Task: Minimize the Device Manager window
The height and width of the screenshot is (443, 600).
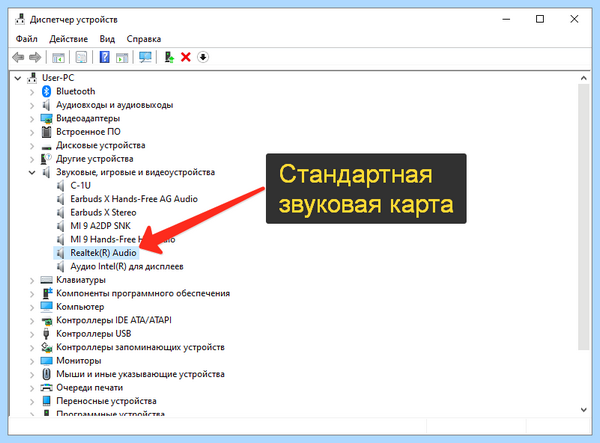Action: click(506, 19)
